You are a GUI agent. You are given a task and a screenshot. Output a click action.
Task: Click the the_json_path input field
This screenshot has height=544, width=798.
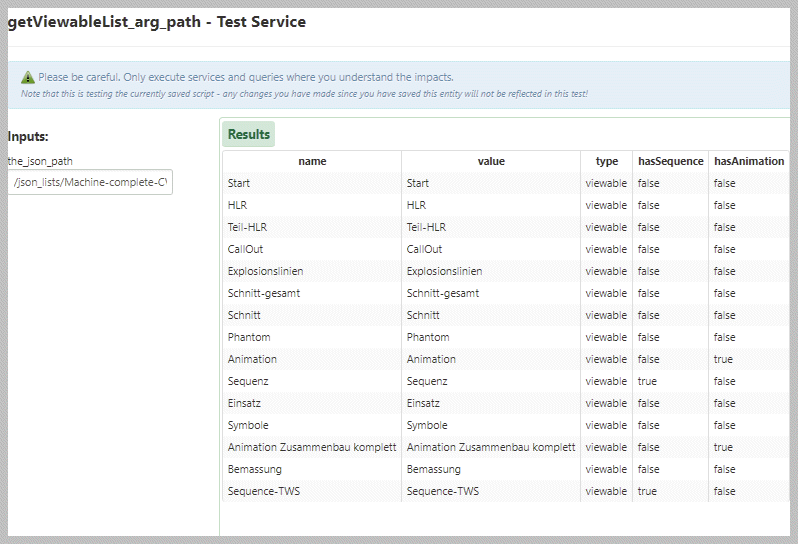tap(91, 182)
